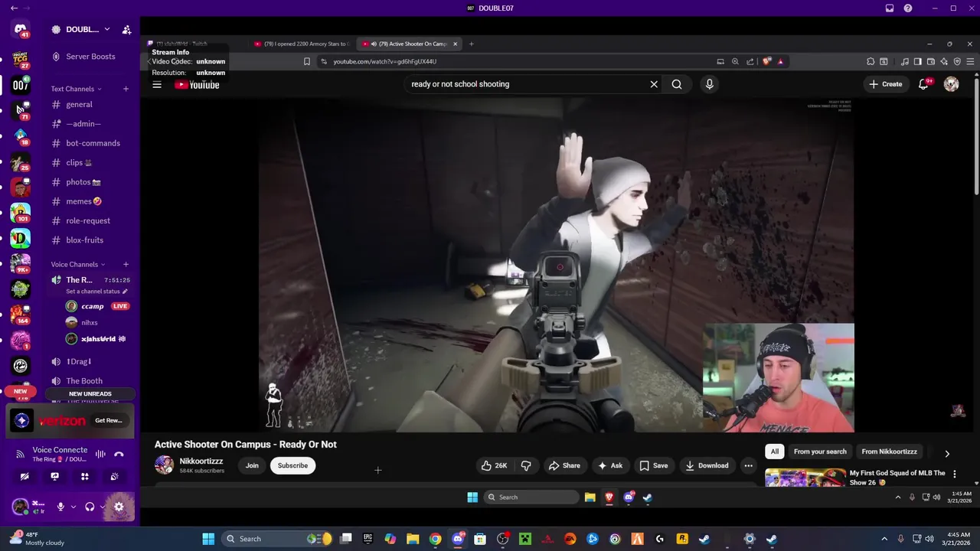The height and width of the screenshot is (551, 980).
Task: Download the video
Action: (x=707, y=465)
